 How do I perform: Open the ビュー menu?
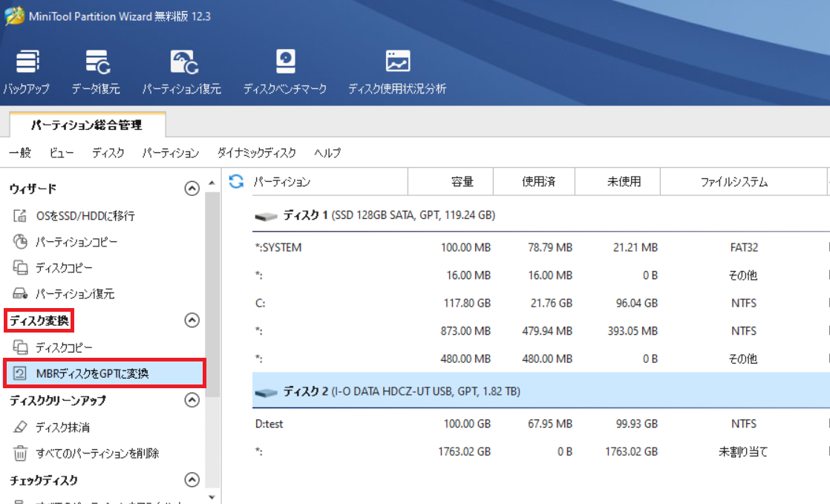pyautogui.click(x=62, y=153)
